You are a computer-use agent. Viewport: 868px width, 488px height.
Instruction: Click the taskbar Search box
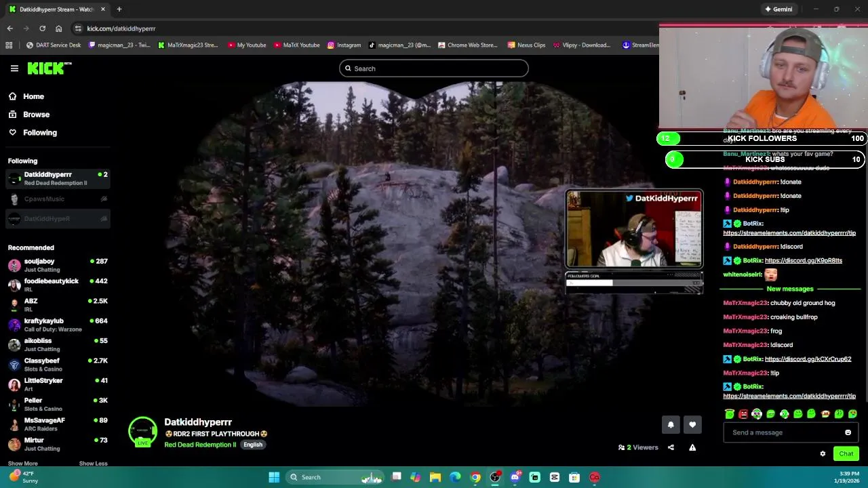click(x=336, y=477)
